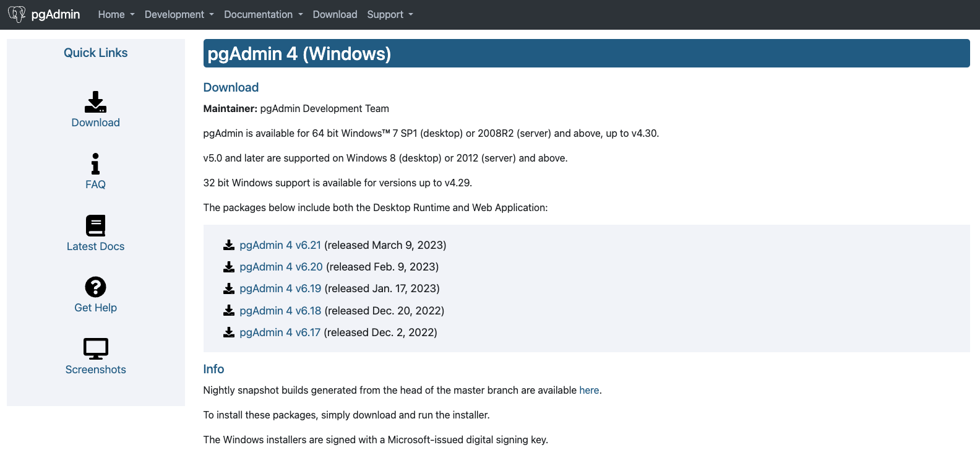980x455 pixels.
Task: Expand the Documentation dropdown menu
Action: coord(264,14)
